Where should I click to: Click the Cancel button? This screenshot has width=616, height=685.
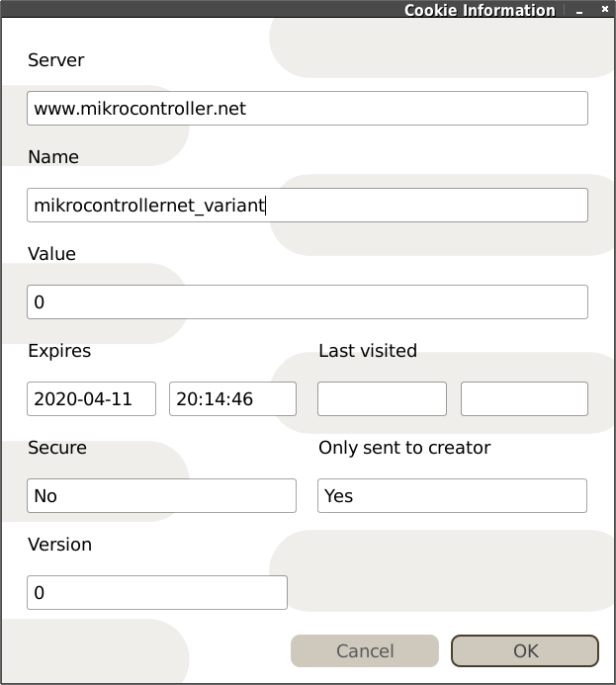tap(365, 651)
